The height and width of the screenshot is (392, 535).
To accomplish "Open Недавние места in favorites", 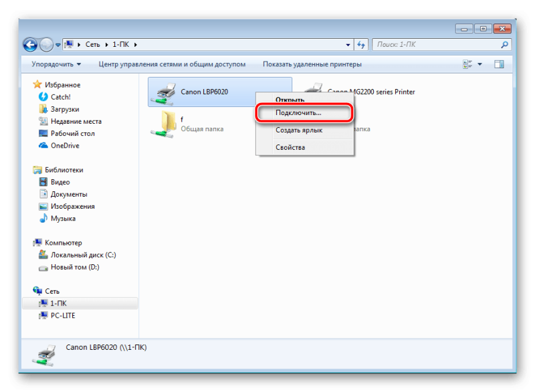I will [76, 121].
